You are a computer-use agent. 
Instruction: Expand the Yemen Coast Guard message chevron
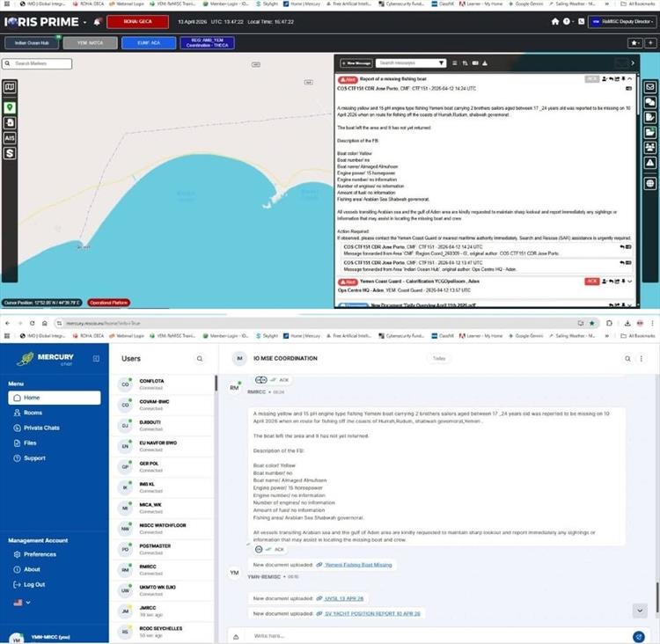(x=630, y=282)
